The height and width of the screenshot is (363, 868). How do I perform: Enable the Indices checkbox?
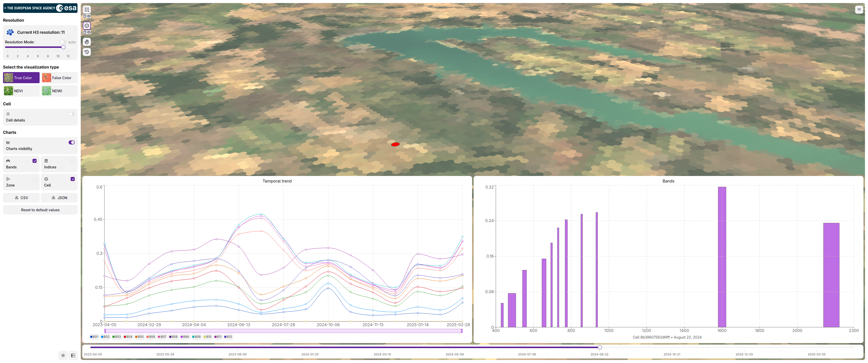click(72, 161)
